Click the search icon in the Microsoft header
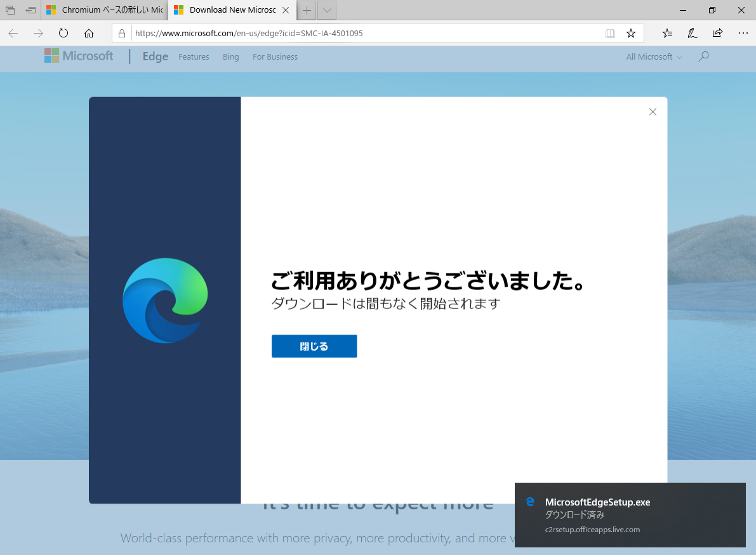This screenshot has width=756, height=555. [703, 56]
